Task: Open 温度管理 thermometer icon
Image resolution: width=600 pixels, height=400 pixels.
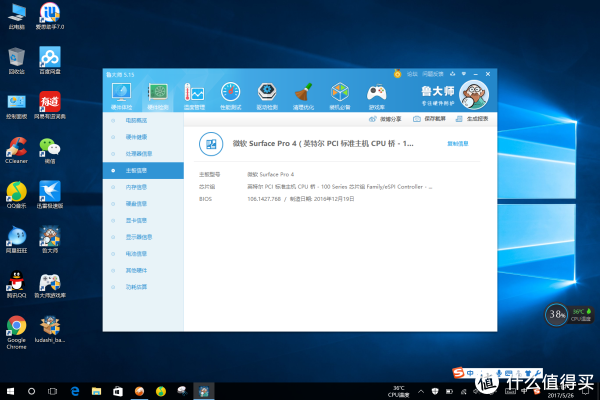Action: coord(194,96)
